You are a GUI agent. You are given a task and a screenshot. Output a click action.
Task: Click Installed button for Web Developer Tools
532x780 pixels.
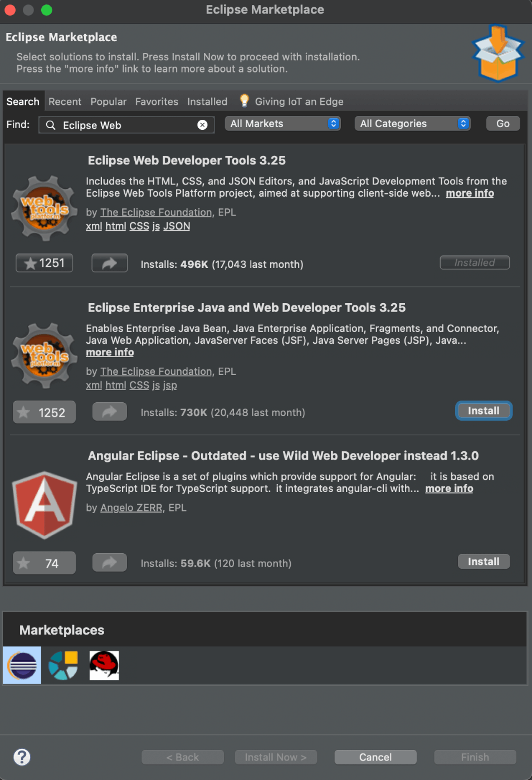(x=475, y=262)
